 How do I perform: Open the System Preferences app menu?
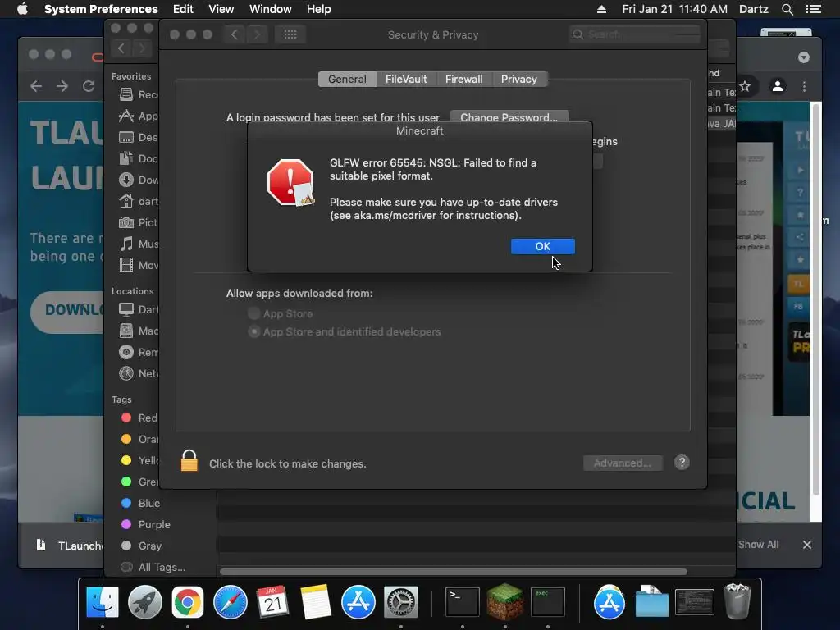click(x=101, y=9)
